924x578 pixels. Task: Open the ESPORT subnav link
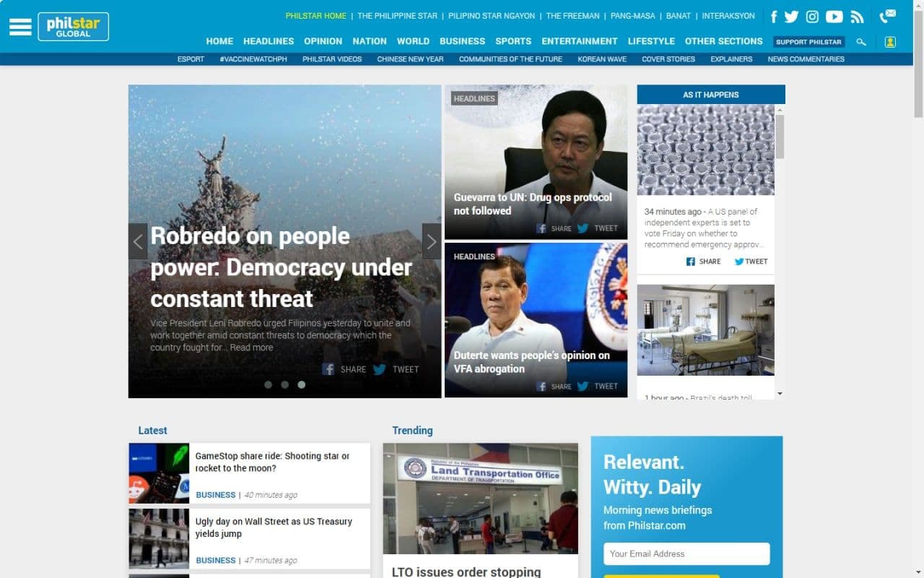coord(191,59)
